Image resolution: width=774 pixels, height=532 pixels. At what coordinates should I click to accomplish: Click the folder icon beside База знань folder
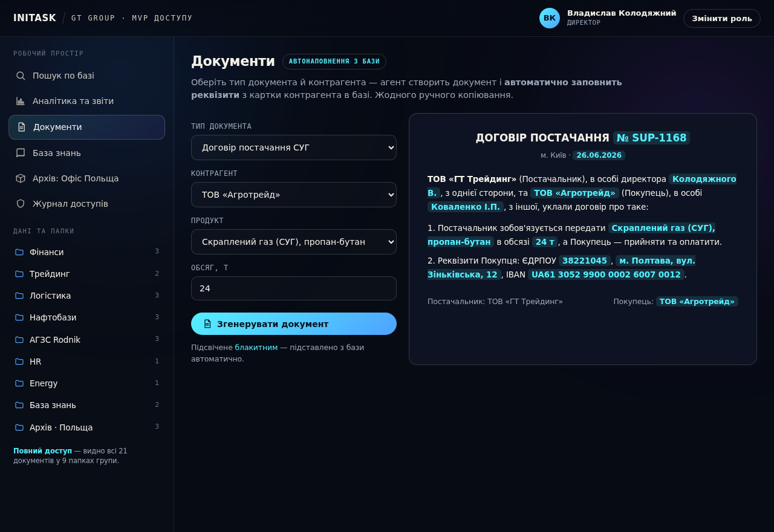[x=19, y=405]
